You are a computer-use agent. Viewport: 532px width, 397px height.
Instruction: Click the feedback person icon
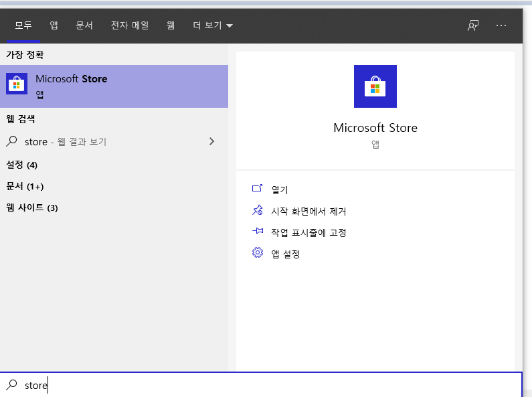tap(473, 25)
